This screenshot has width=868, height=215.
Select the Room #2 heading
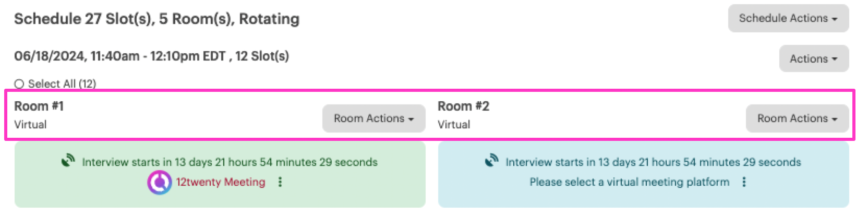(x=463, y=106)
